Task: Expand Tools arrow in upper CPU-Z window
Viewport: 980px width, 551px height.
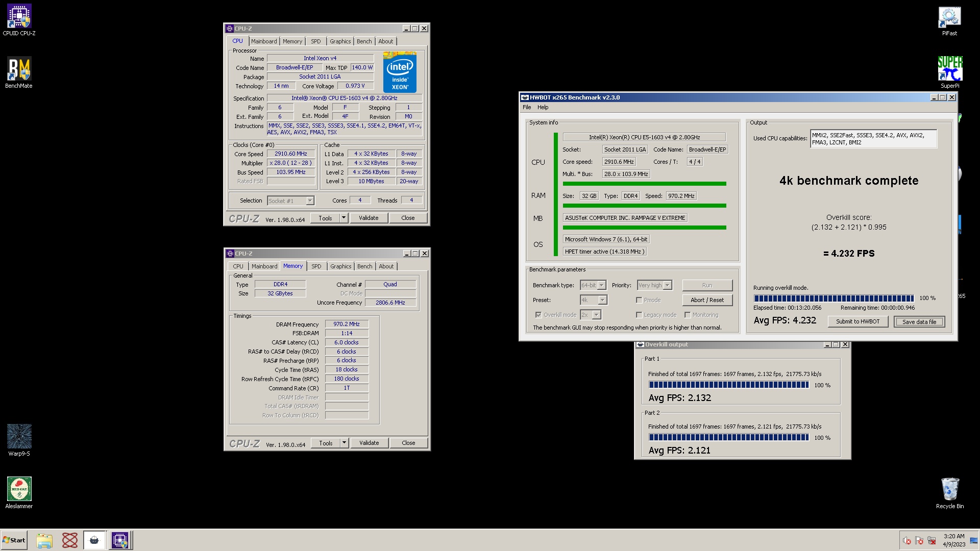Action: (344, 218)
